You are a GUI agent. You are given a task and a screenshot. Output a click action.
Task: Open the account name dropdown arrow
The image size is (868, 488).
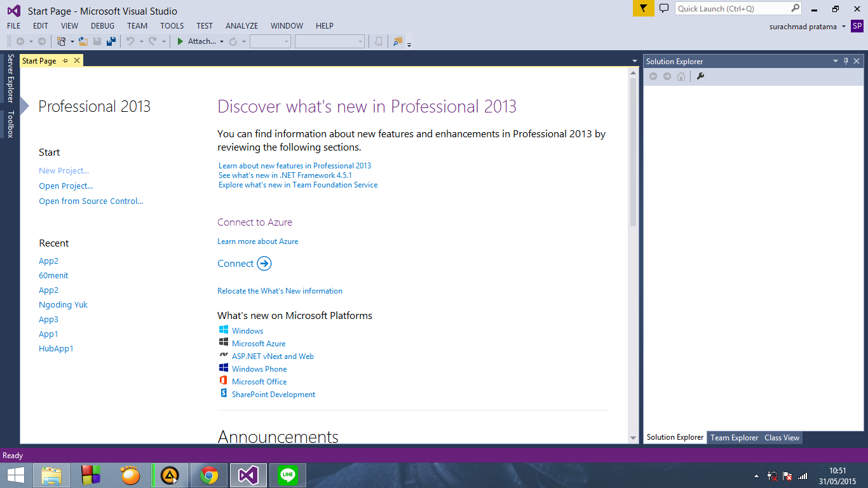tap(844, 27)
